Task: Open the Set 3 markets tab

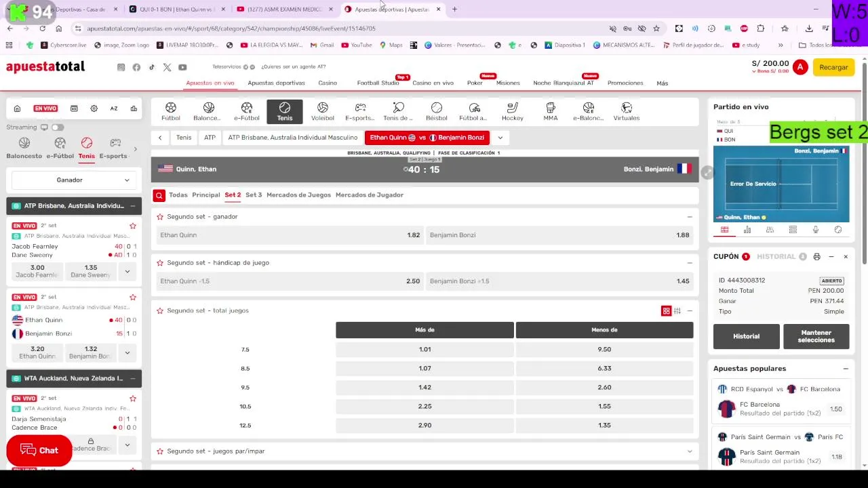Action: [254, 195]
